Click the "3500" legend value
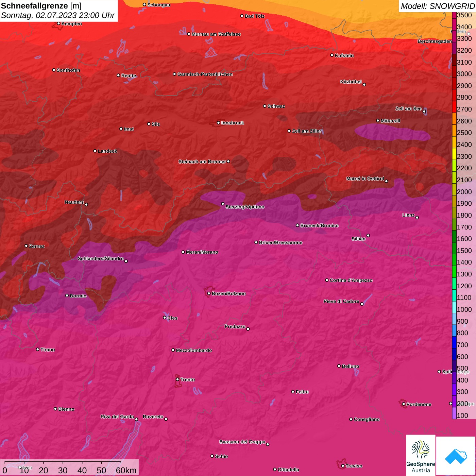Screen dimensions: 476x476 click(x=464, y=15)
